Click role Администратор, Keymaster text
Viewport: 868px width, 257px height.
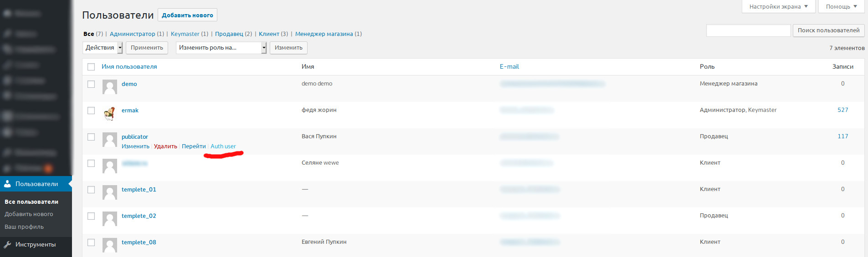pos(738,110)
